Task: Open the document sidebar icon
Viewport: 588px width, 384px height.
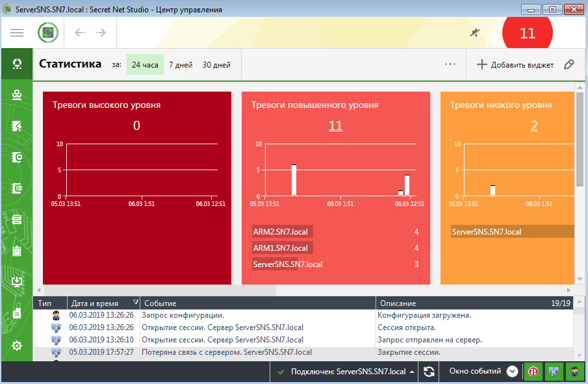Action: [17, 313]
